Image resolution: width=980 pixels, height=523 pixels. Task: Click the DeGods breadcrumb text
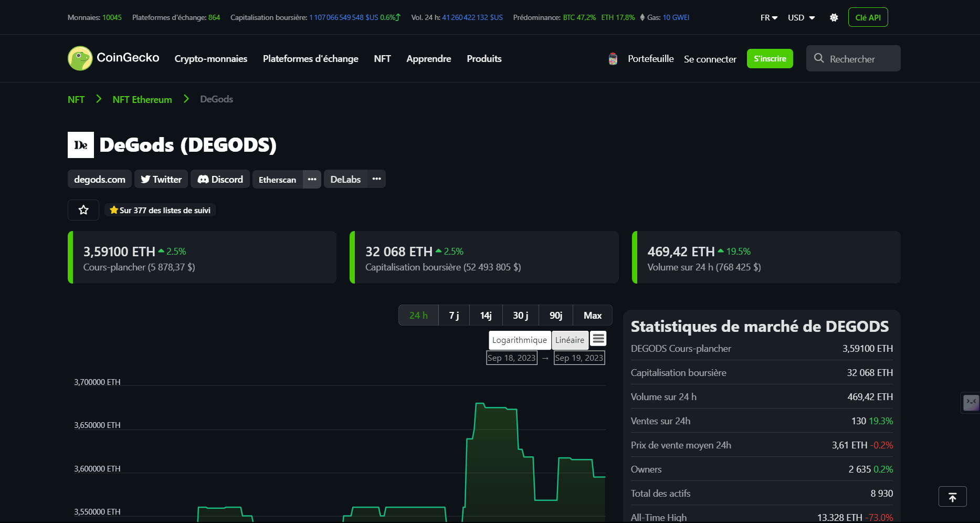[216, 99]
